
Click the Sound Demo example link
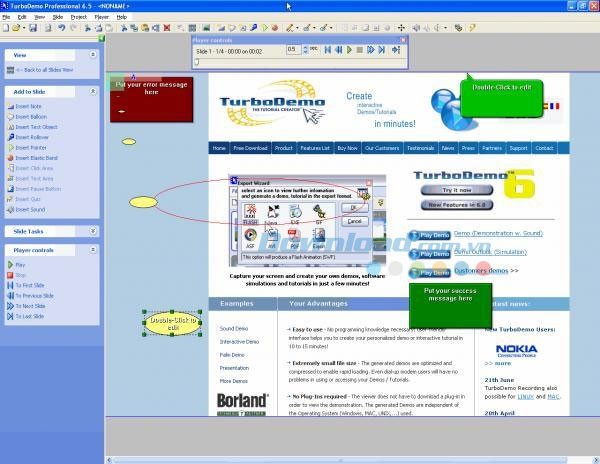tap(234, 329)
